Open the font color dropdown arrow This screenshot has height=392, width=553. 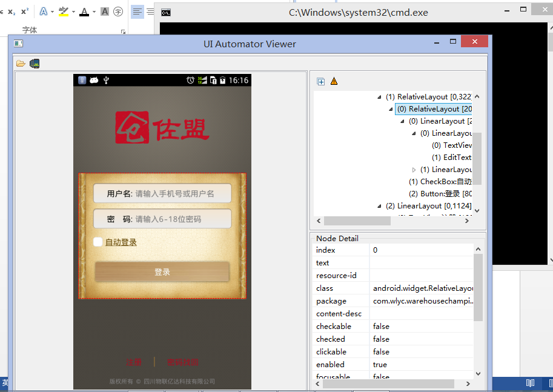coord(94,12)
